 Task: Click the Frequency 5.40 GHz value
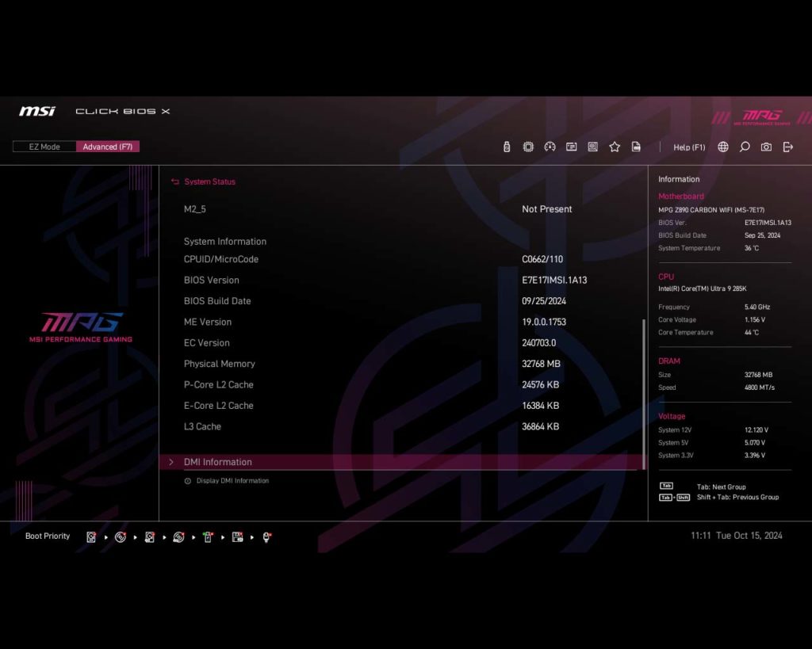pyautogui.click(x=757, y=307)
